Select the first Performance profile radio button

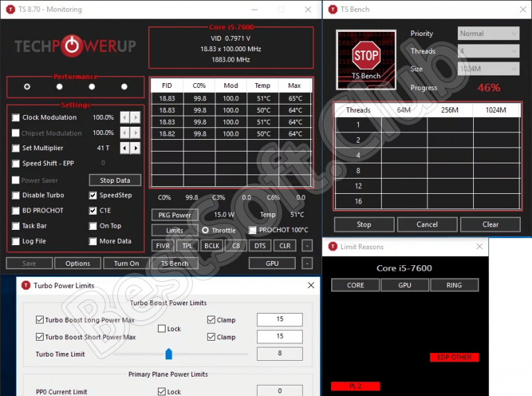[27, 87]
